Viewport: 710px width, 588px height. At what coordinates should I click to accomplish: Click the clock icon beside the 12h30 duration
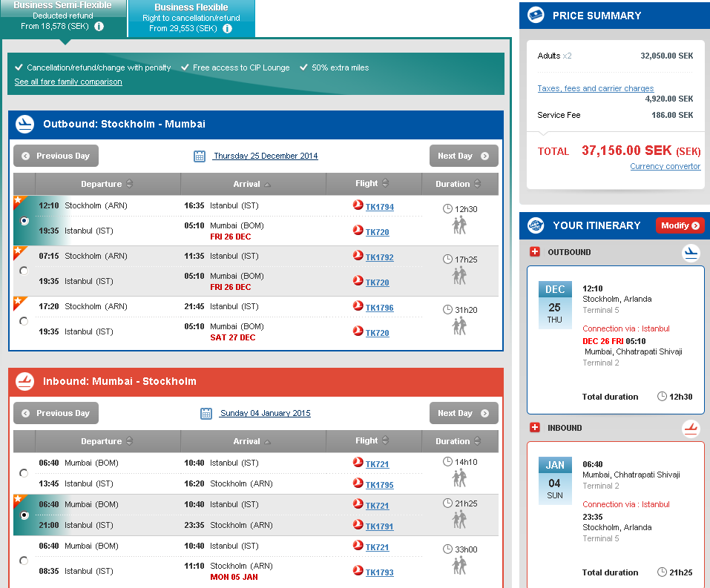point(446,208)
